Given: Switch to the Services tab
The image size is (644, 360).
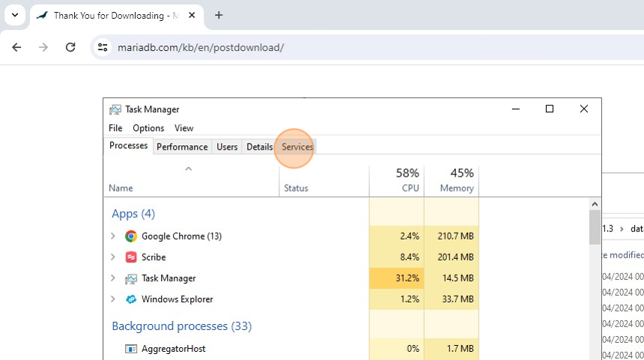Looking at the screenshot, I should 297,147.
